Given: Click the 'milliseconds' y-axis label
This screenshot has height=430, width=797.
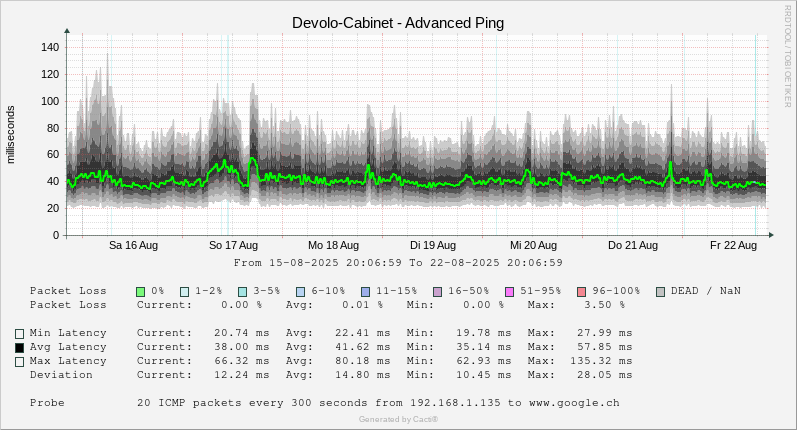Looking at the screenshot, I should [x=11, y=135].
